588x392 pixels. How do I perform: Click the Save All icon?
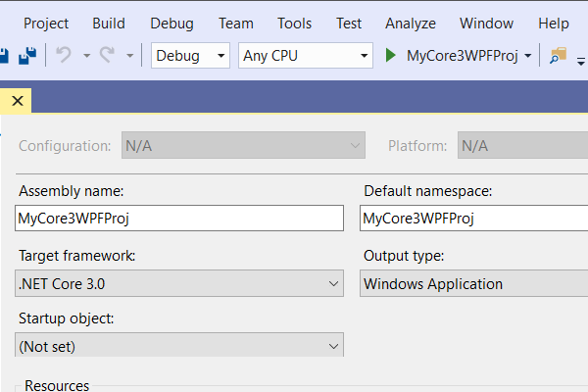point(27,56)
